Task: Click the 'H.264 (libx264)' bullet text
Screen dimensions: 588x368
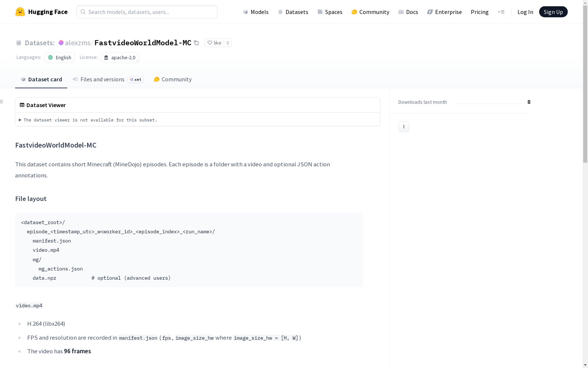Action: click(46, 323)
